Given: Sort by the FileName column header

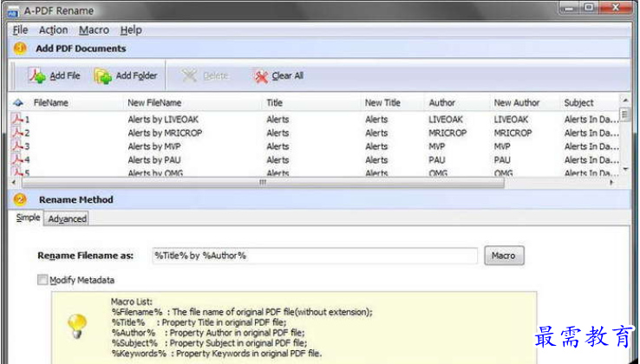Looking at the screenshot, I should click(51, 103).
